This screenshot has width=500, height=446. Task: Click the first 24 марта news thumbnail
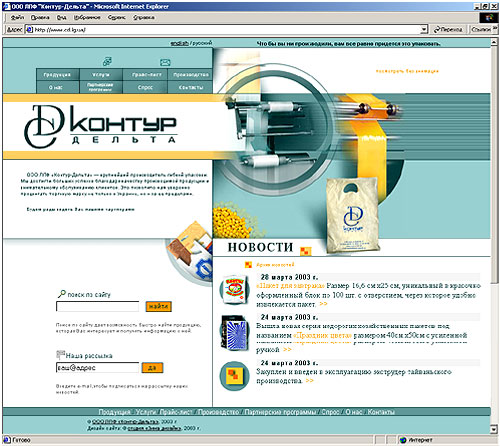(x=235, y=332)
